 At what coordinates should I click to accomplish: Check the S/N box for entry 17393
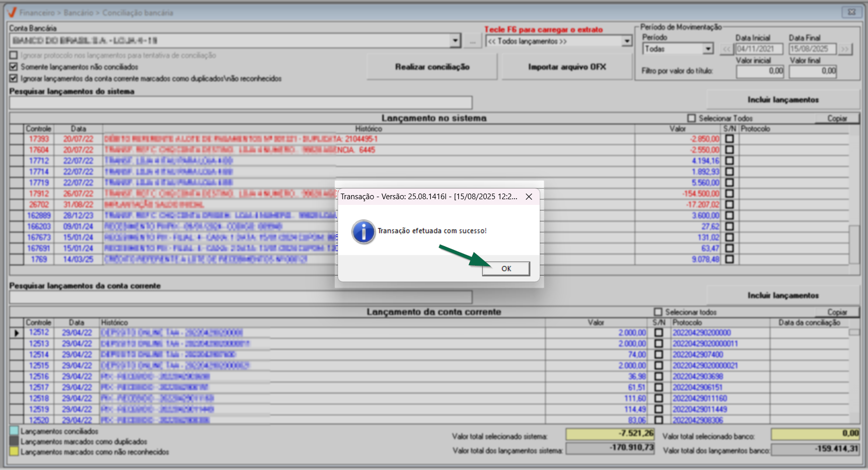click(x=729, y=139)
